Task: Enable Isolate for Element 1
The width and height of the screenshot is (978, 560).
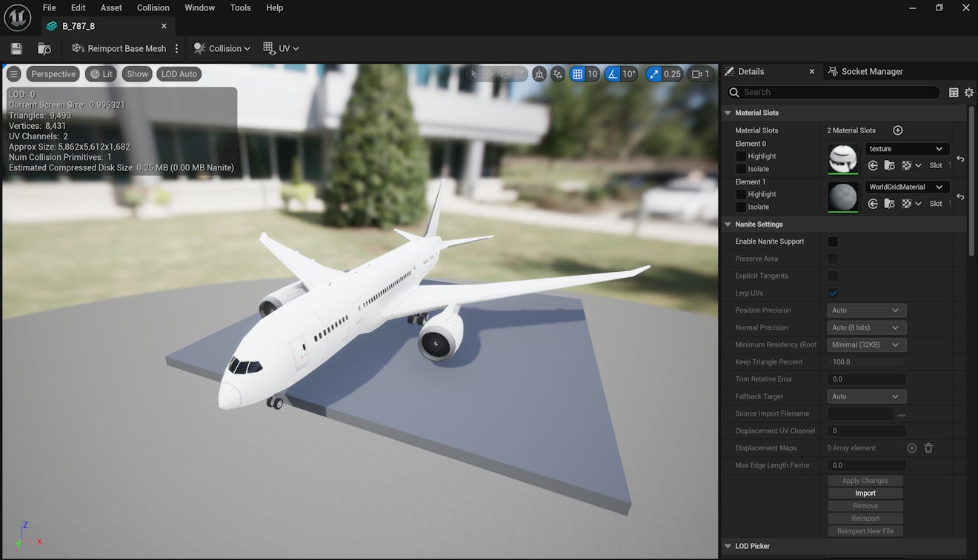Action: 741,207
